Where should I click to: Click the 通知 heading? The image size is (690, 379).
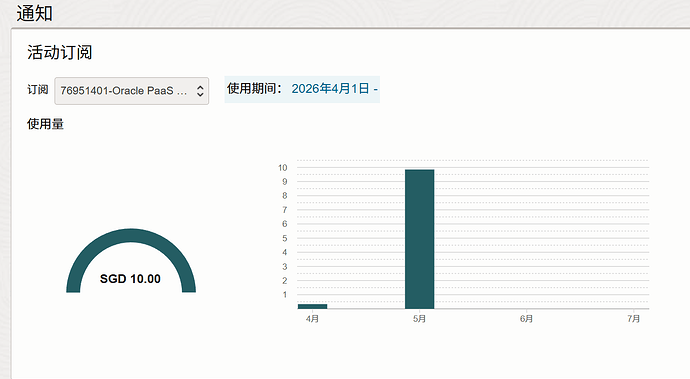click(35, 13)
